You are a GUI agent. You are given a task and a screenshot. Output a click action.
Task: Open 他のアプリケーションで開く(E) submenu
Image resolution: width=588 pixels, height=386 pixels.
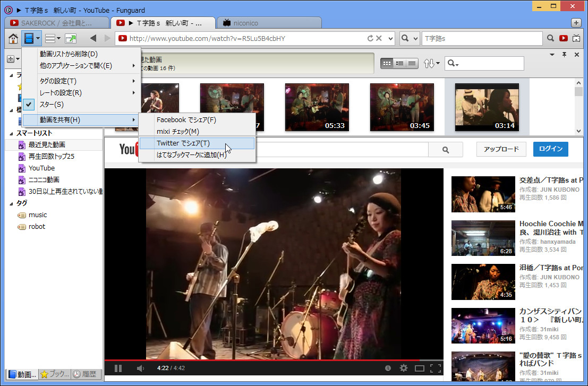click(x=81, y=66)
